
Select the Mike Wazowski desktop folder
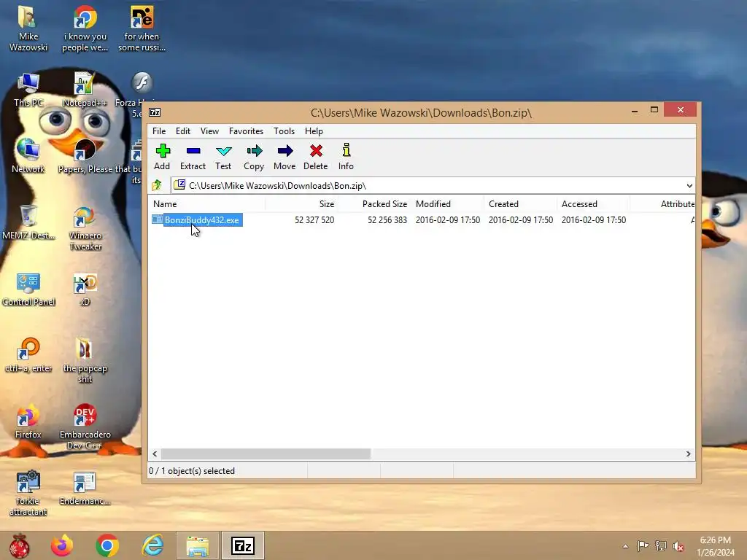click(28, 28)
